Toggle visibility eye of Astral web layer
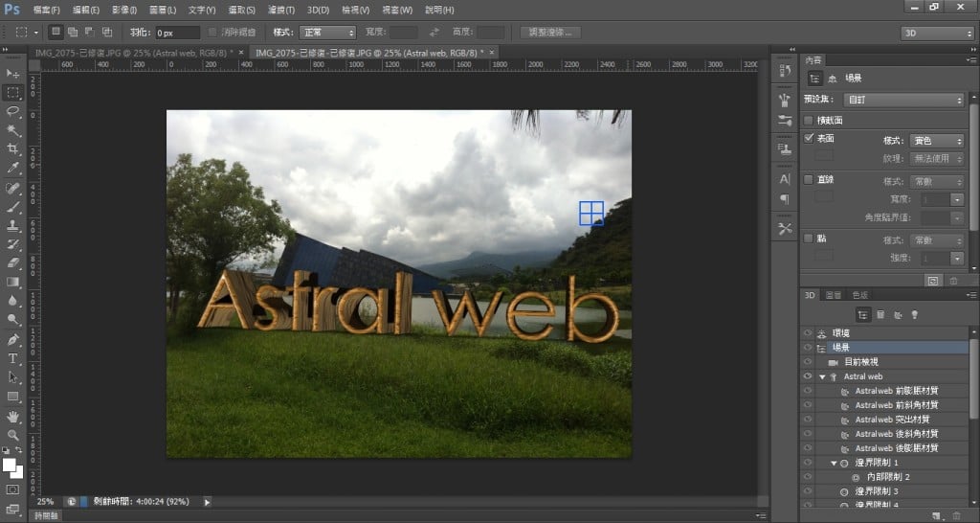The width and height of the screenshot is (980, 523). point(808,377)
